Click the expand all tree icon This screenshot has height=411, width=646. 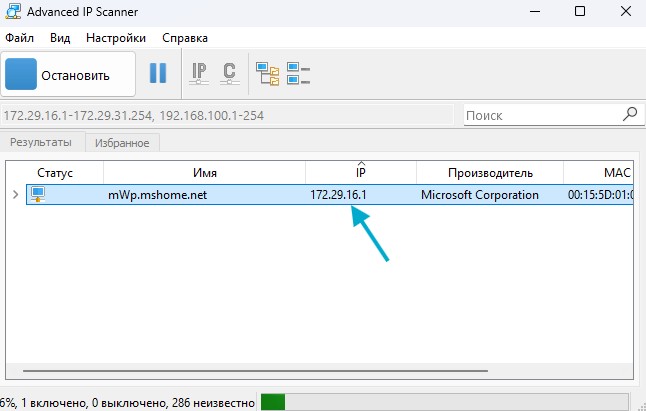point(267,74)
